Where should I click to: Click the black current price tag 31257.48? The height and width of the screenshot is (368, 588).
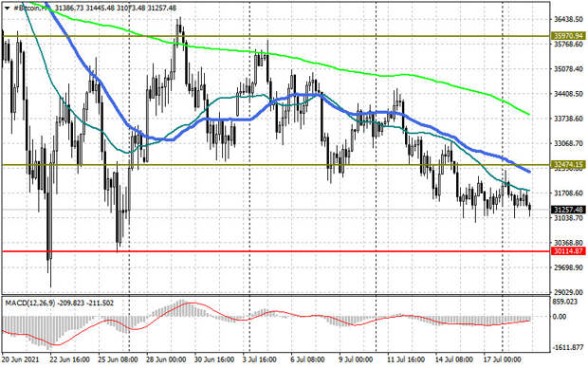[x=568, y=210]
